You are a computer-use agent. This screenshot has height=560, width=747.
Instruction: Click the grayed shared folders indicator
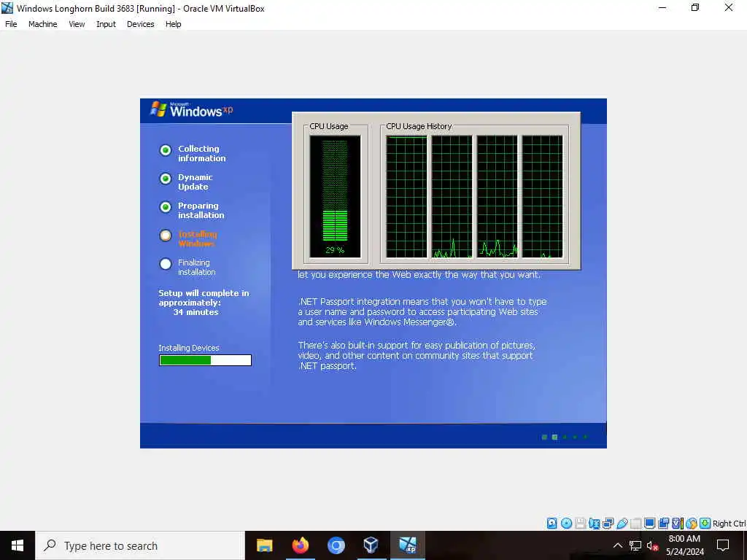tap(635, 524)
